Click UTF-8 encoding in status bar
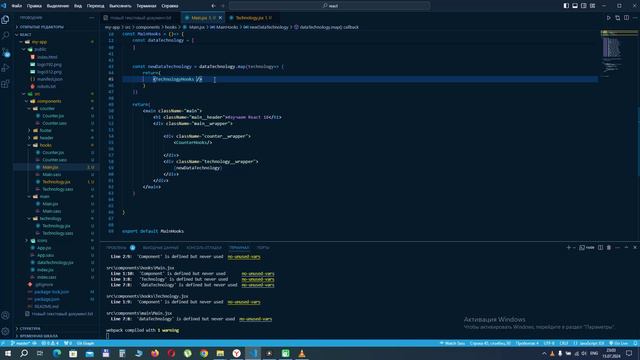This screenshot has height=360, width=640. coord(549,343)
